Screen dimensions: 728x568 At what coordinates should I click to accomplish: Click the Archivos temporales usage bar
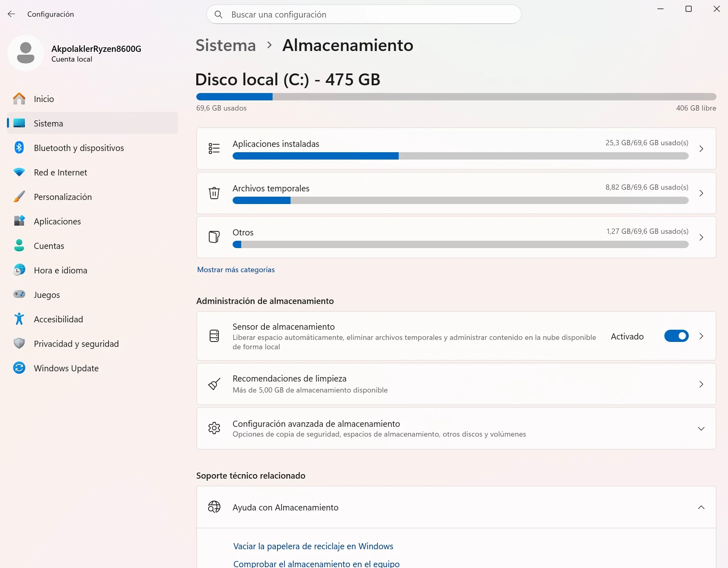(460, 200)
